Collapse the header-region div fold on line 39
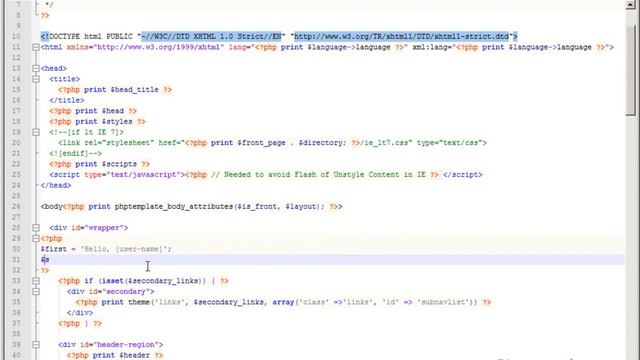This screenshot has height=360, width=640. click(x=36, y=344)
